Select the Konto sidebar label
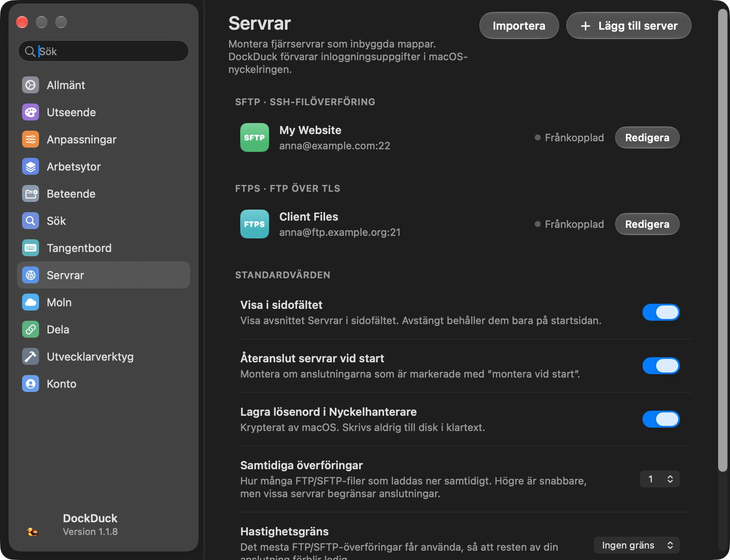Image resolution: width=730 pixels, height=560 pixels. 62,384
